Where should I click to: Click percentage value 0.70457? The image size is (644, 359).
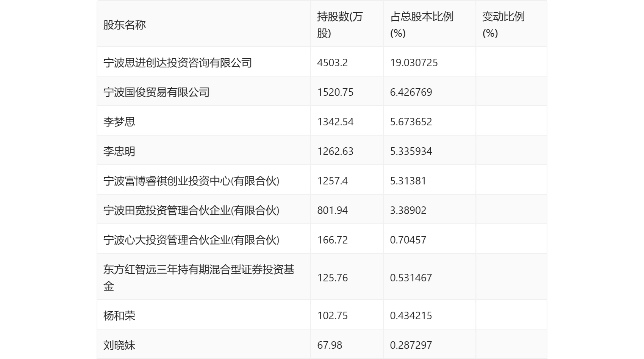408,240
